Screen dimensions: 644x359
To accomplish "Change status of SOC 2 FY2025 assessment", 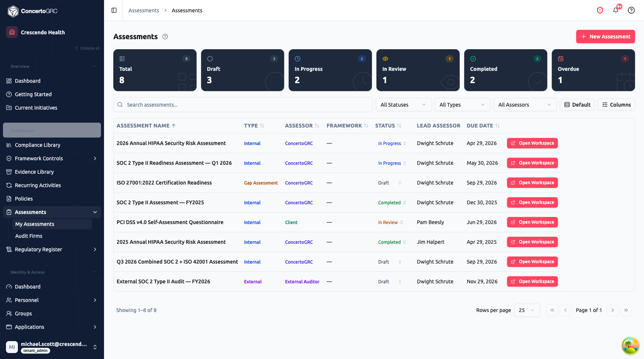I will pos(392,202).
